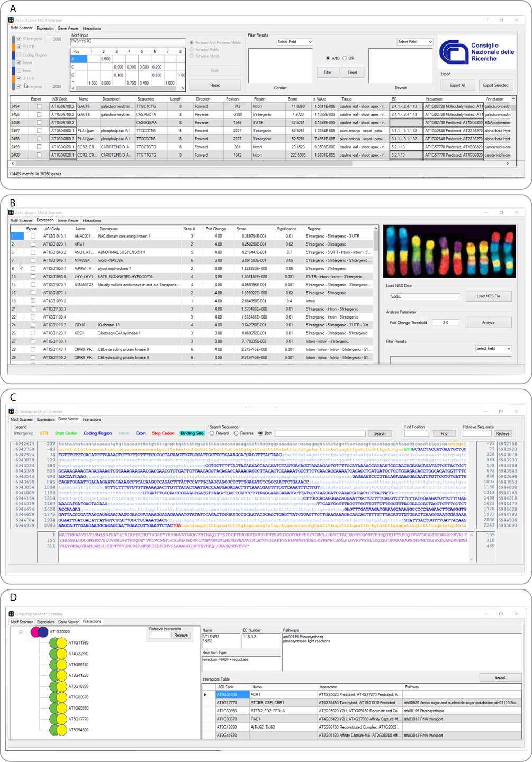532x762 pixels.
Task: Click the scroll-right arrow of motif matrix
Action: click(x=183, y=89)
